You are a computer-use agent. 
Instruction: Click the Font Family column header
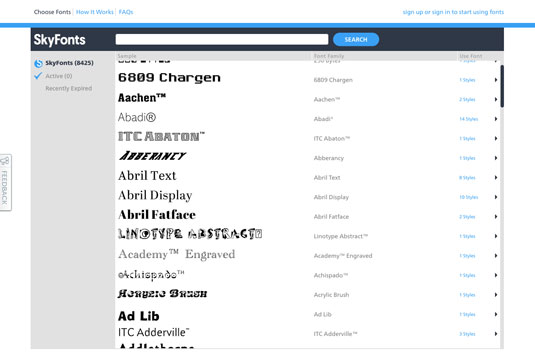tap(329, 56)
